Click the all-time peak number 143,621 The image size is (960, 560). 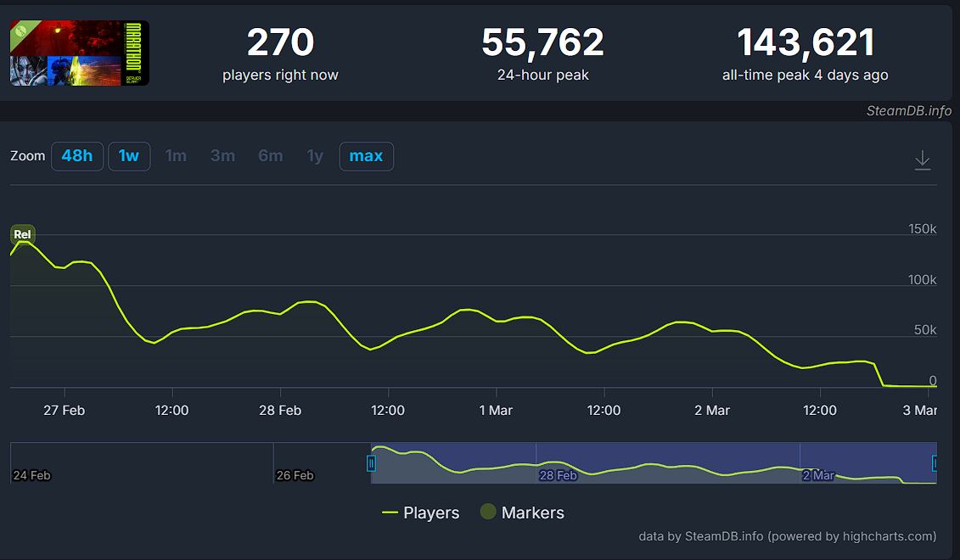tap(805, 42)
